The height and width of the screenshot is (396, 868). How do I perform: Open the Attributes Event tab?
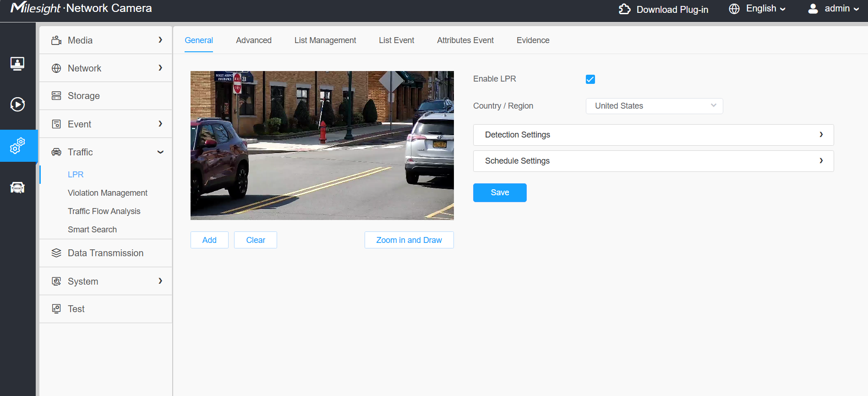tap(465, 40)
